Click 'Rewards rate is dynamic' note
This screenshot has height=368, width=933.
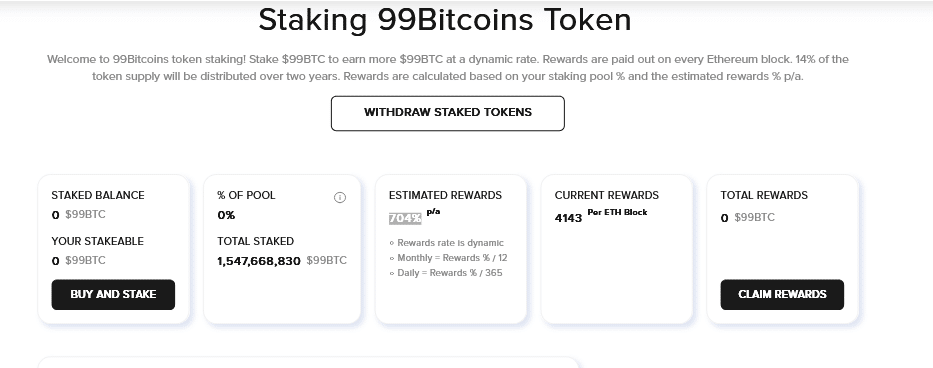click(446, 243)
